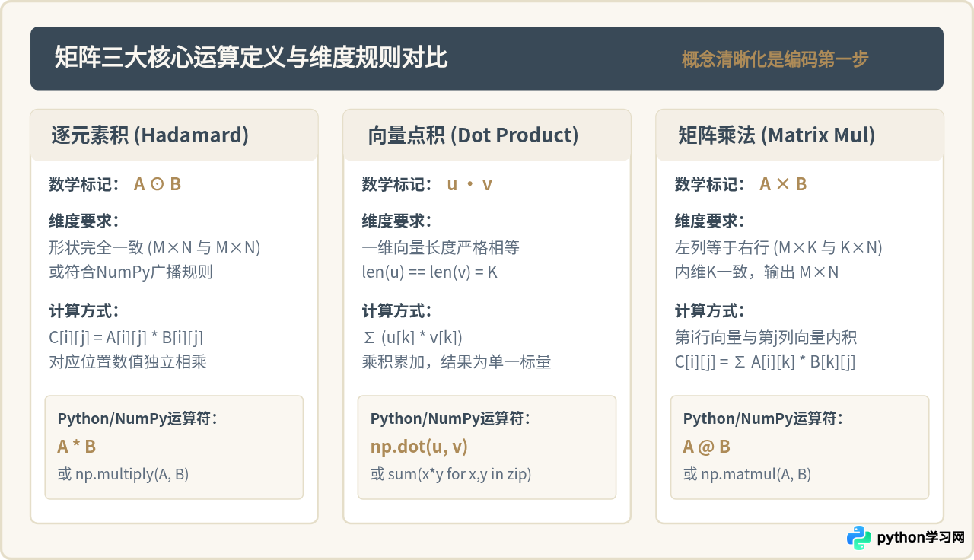Image resolution: width=974 pixels, height=560 pixels.
Task: Click Python/NumPy运算符 label above A @ B
Action: tap(763, 418)
